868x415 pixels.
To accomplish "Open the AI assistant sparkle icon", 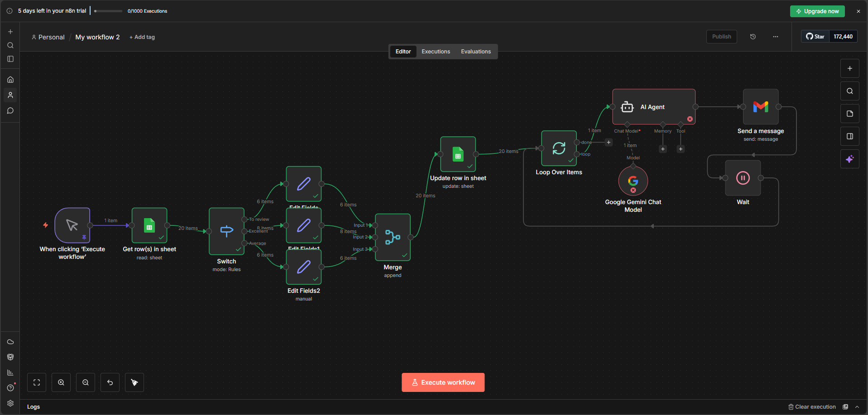I will click(x=849, y=159).
